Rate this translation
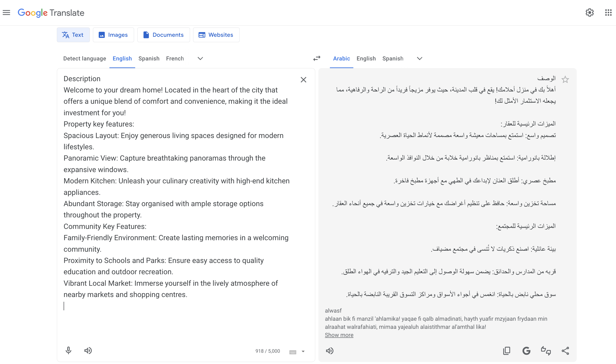 (x=546, y=351)
